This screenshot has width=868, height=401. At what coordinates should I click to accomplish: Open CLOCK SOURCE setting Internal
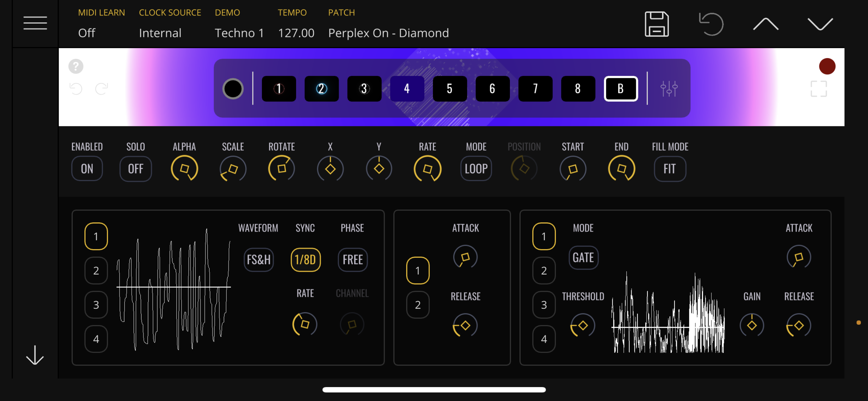(160, 33)
